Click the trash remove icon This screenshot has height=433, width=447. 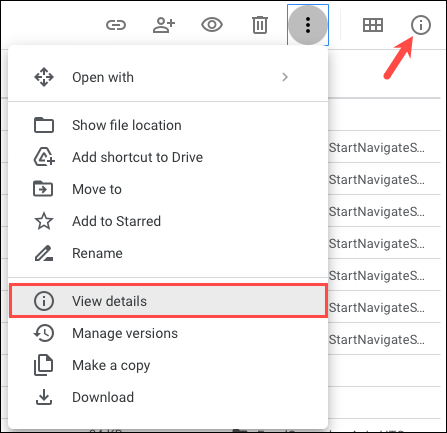click(260, 25)
